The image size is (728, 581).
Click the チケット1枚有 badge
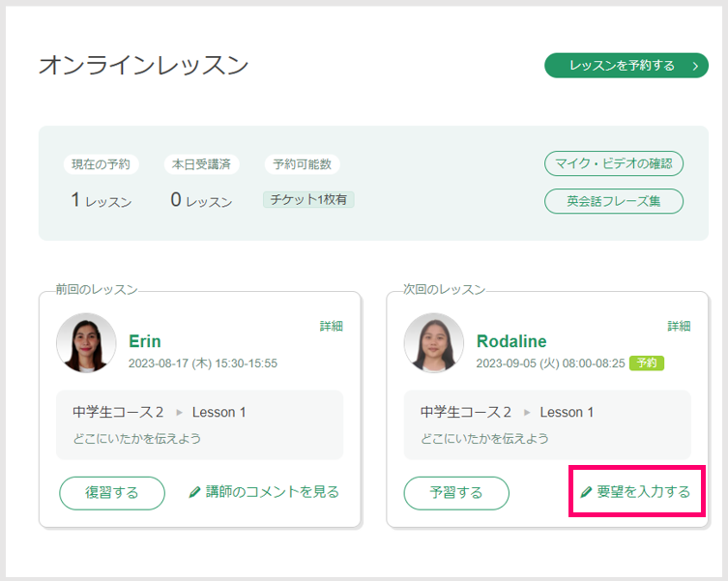308,200
